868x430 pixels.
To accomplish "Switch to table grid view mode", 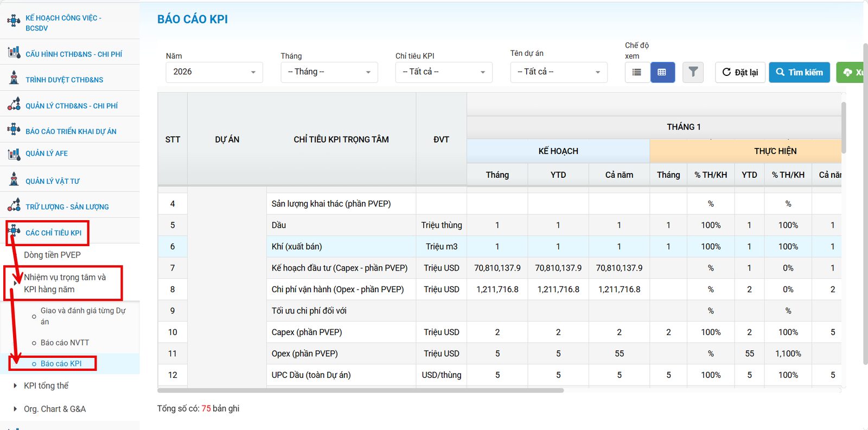I will (662, 72).
